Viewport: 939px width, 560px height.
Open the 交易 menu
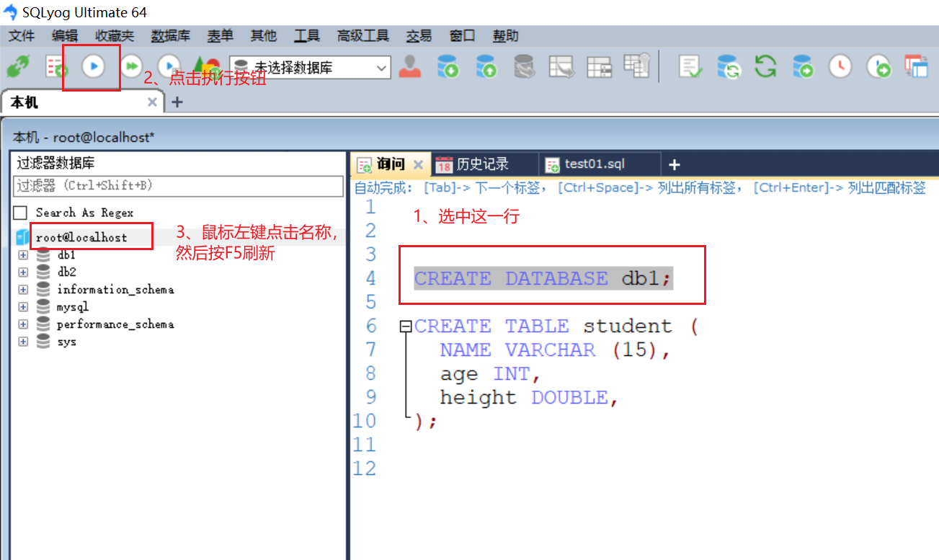click(x=419, y=35)
